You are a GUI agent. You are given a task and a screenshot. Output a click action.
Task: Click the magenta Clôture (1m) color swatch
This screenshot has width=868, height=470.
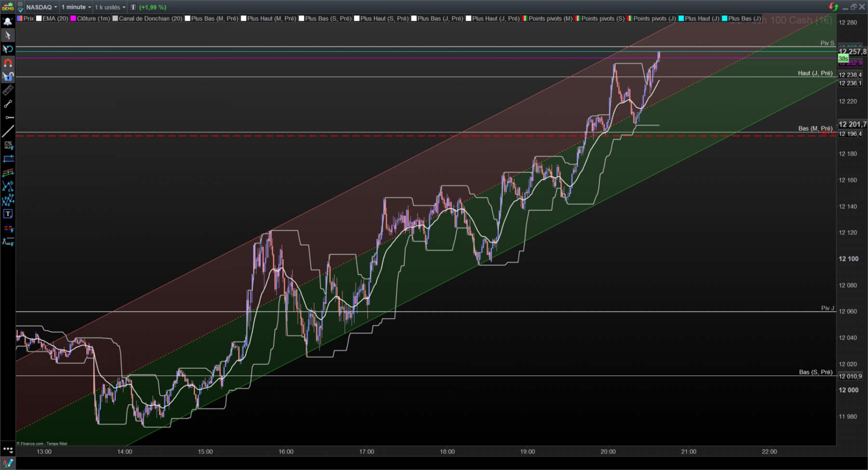pyautogui.click(x=73, y=18)
